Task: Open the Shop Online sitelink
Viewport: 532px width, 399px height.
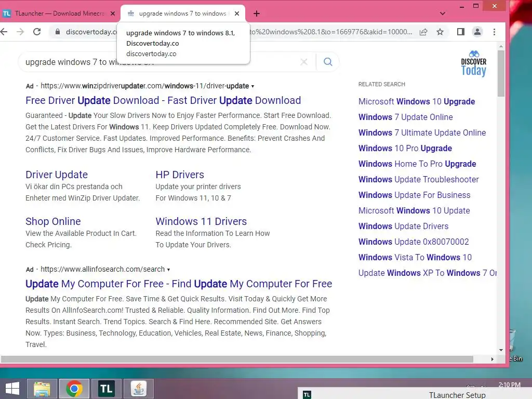Action: pyautogui.click(x=54, y=221)
